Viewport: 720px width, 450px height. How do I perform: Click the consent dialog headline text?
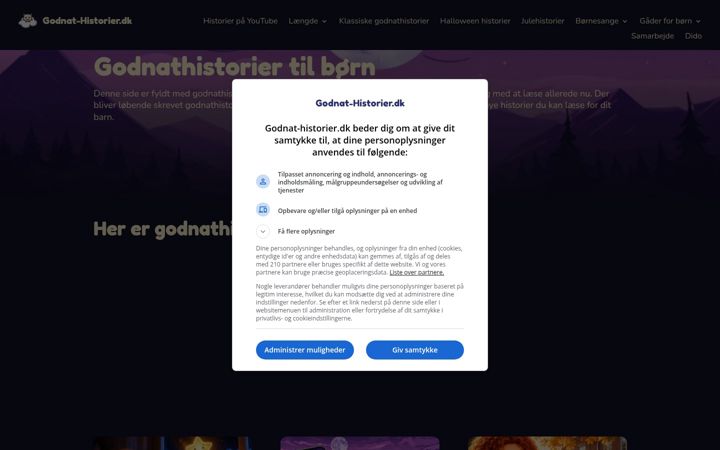point(360,140)
